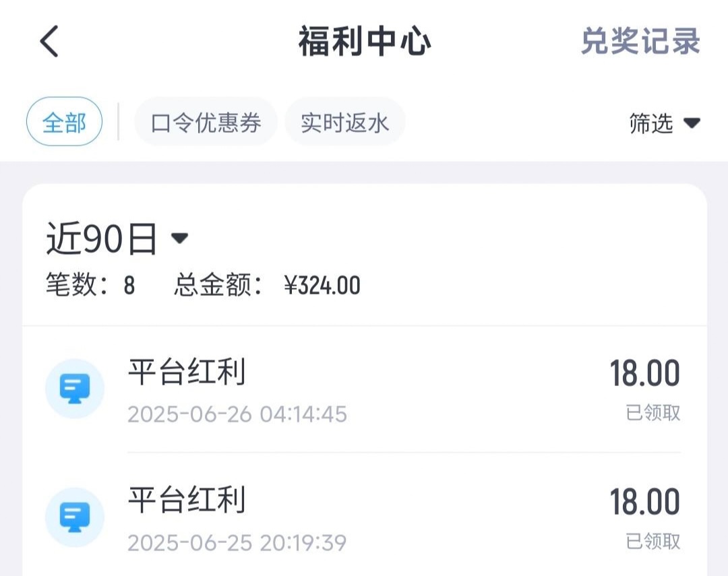Click the blue monitor icon of 06-25 entry
This screenshot has width=728, height=576.
click(x=74, y=517)
